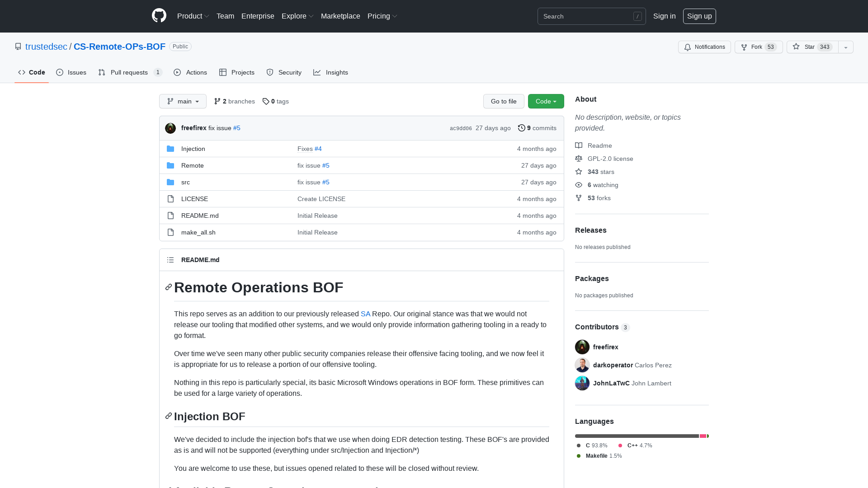Open the green Code dropdown
This screenshot has width=868, height=488.
point(546,101)
